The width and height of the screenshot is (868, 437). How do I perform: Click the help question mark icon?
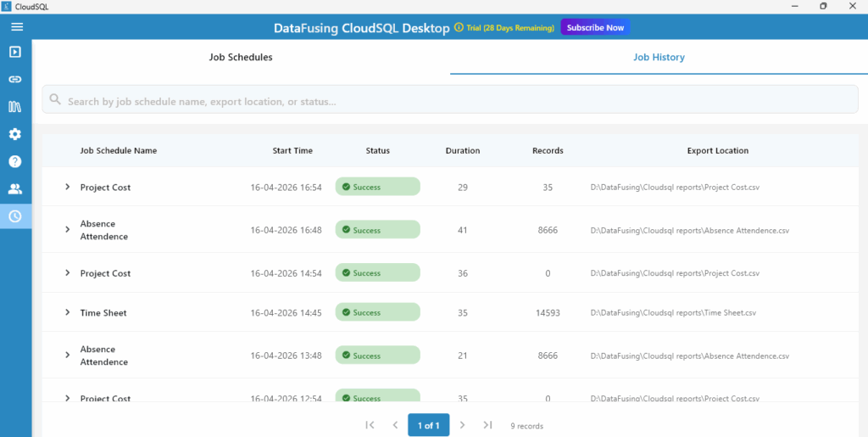tap(15, 161)
